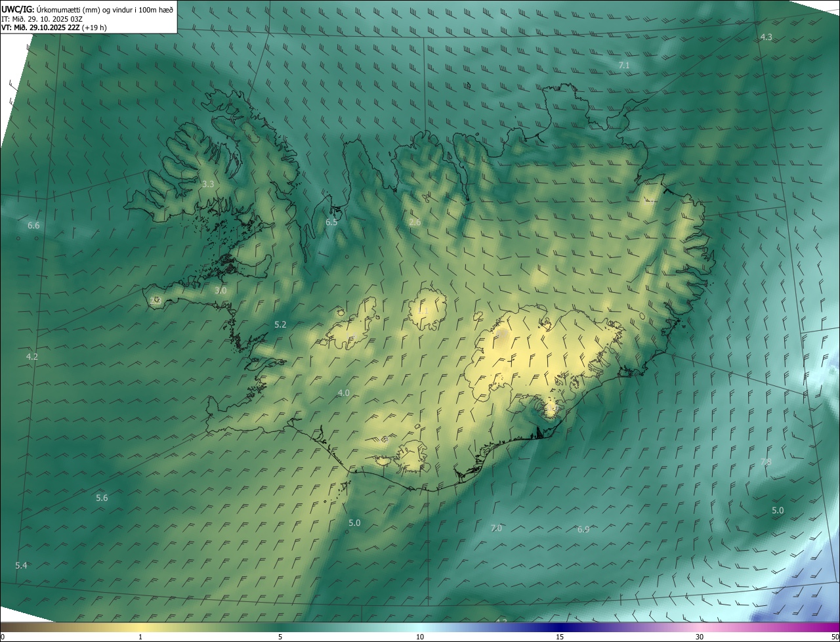
Task: Click the 3.3 value over the Westfjords
Action: click(208, 184)
